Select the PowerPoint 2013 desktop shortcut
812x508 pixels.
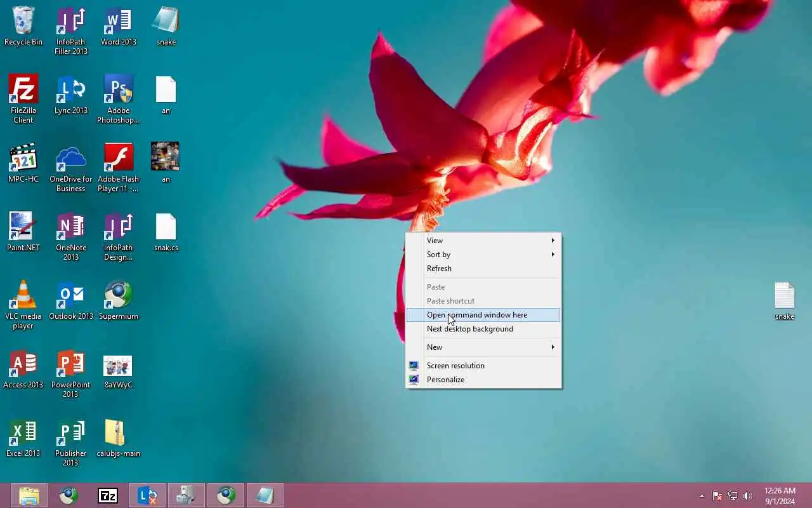pyautogui.click(x=71, y=373)
